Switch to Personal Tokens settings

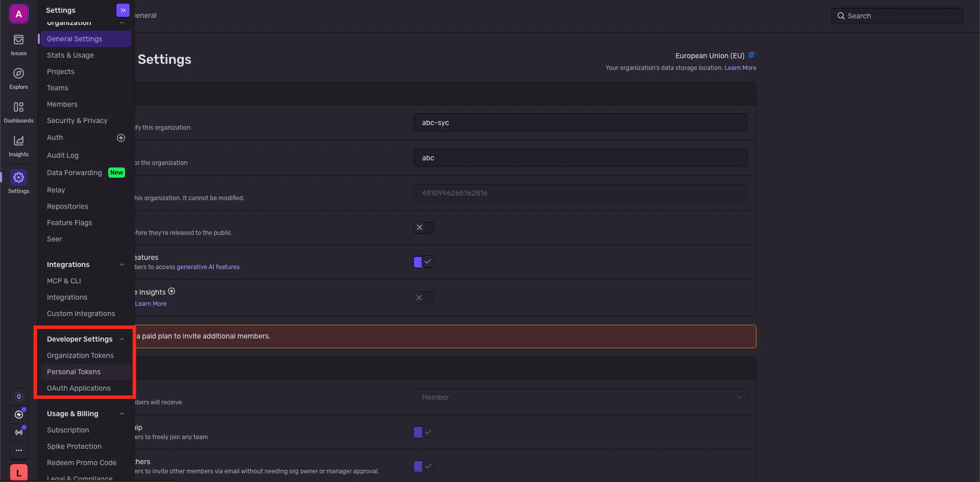[x=73, y=372]
